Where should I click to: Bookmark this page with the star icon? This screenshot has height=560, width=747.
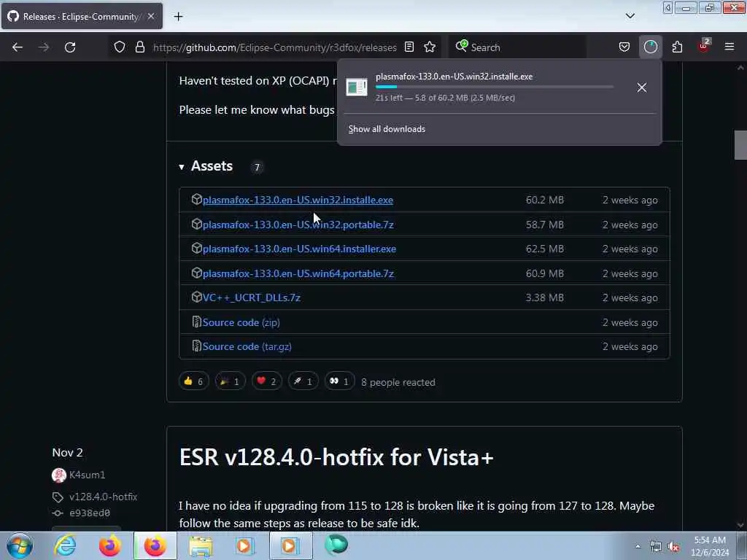point(430,47)
